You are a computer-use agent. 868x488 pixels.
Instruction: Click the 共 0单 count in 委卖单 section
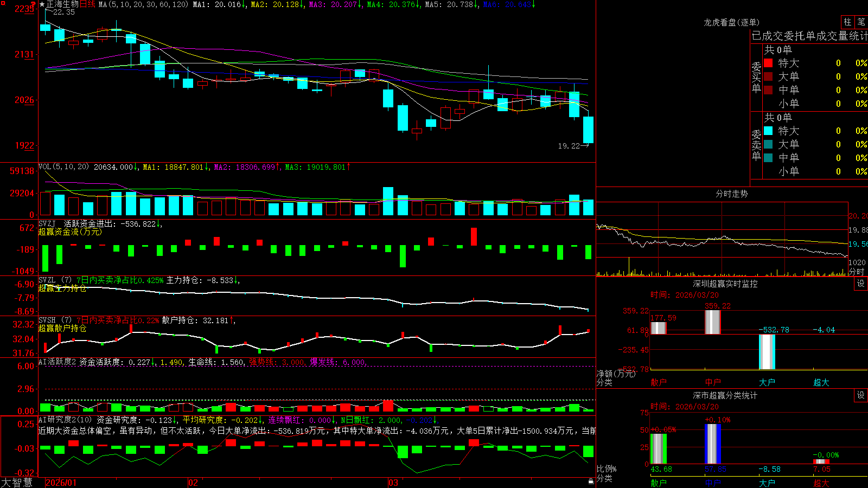[778, 118]
